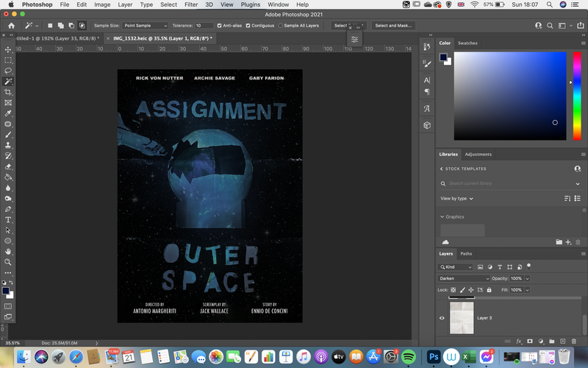Select the Hand tool

coord(8,252)
